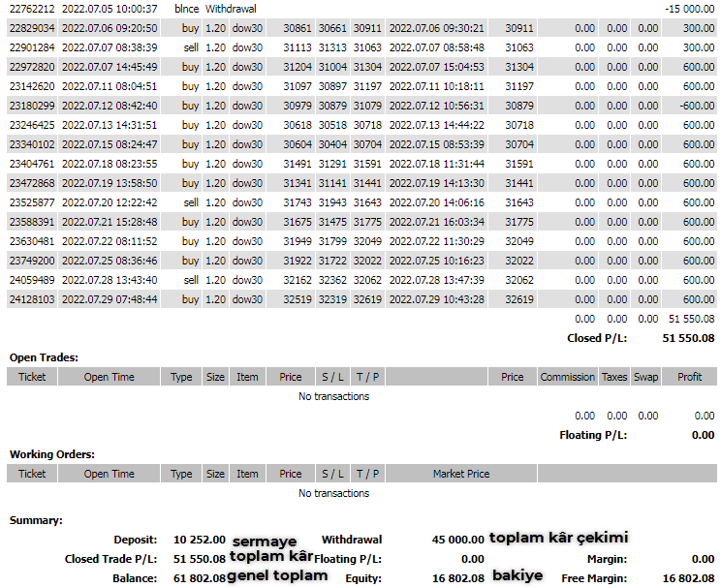The image size is (721, 588).
Task: Click Ticket column header in Open Trades
Action: point(32,377)
